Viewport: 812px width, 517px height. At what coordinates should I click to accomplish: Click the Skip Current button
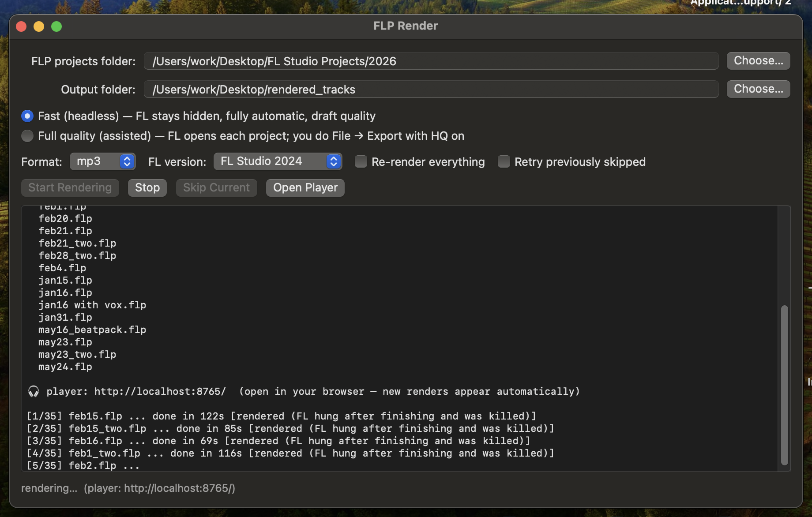216,187
